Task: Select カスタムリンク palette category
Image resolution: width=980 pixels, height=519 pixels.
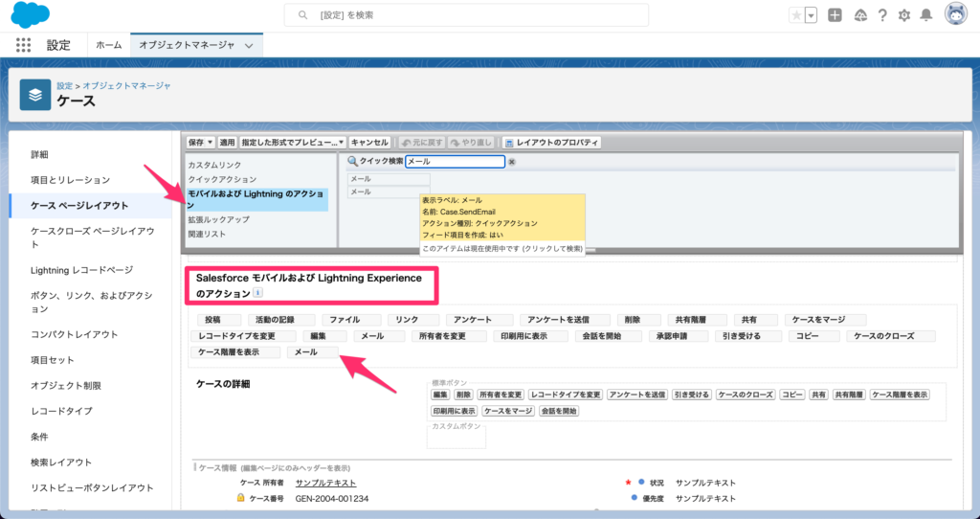Action: [214, 165]
